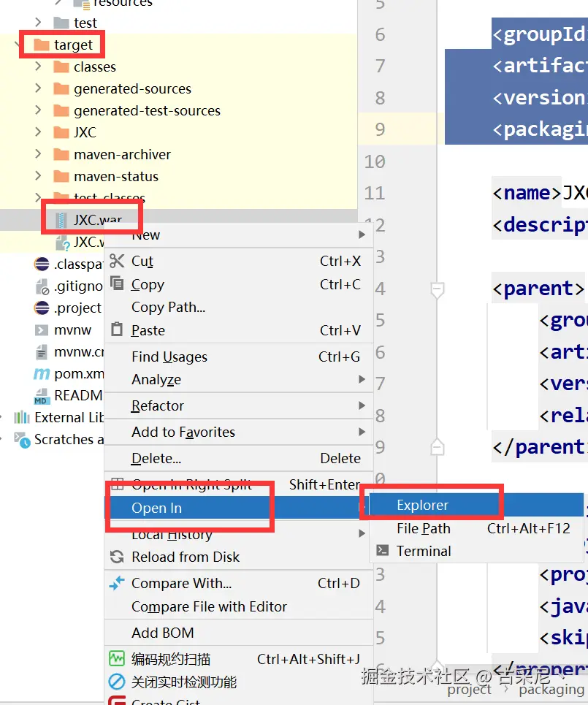Expand the generated-sources folder
Screen dimensions: 588x705
tap(38, 88)
